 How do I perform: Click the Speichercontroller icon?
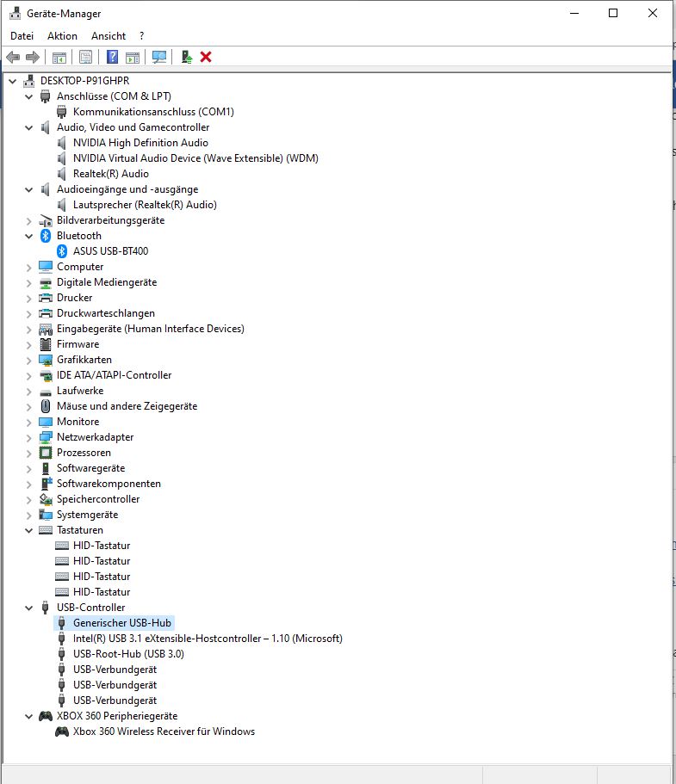pos(46,499)
